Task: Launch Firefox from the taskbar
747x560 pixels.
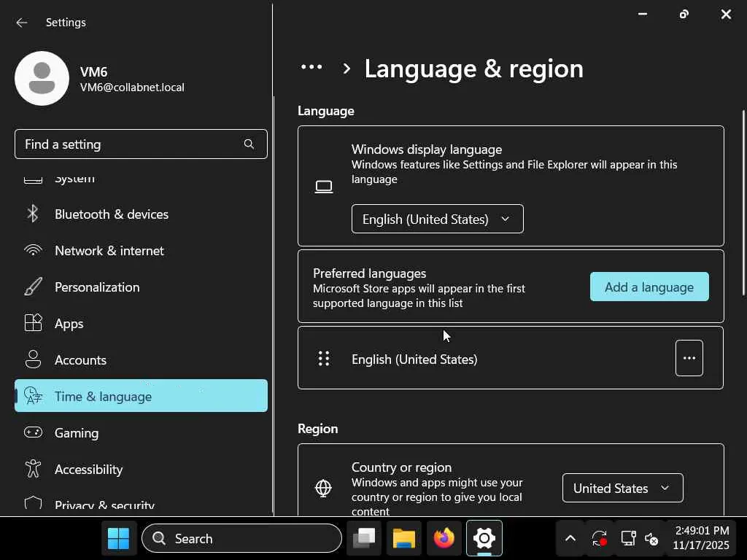Action: pos(444,539)
